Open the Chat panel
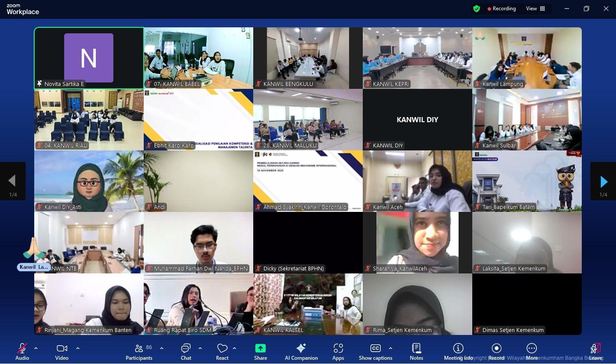Image resolution: width=616 pixels, height=364 pixels. pos(186,352)
